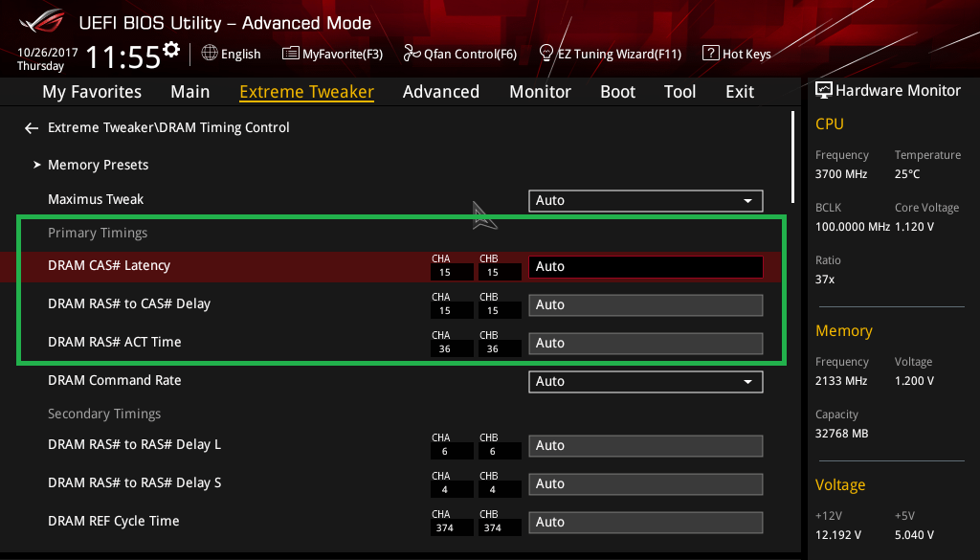Select the Exit menu item
The height and width of the screenshot is (560, 980).
coord(740,92)
